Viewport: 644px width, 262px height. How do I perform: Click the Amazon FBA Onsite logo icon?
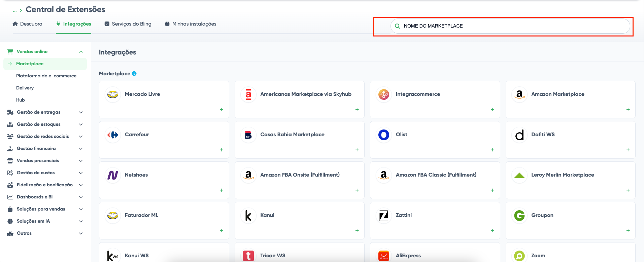(248, 175)
